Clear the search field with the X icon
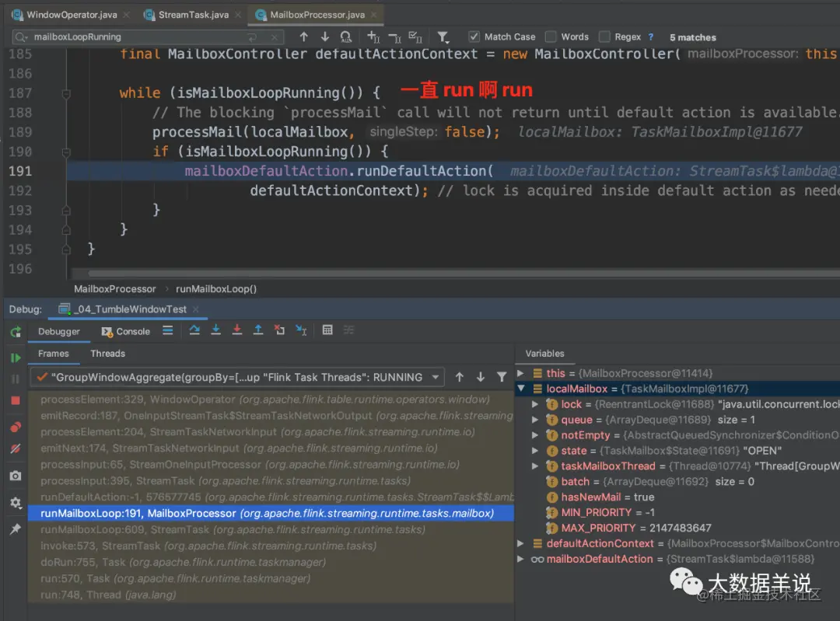 click(x=275, y=37)
